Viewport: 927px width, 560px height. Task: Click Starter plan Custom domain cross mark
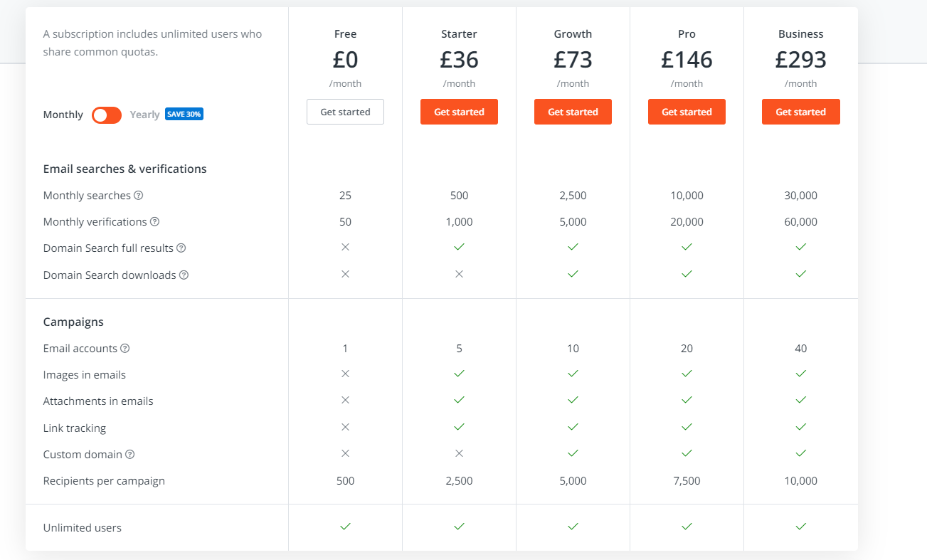point(459,453)
